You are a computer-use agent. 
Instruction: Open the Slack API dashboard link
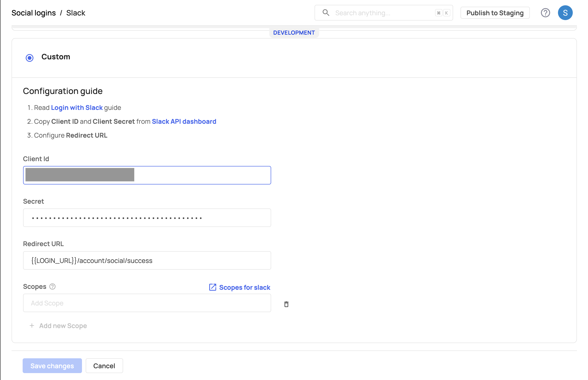click(184, 121)
